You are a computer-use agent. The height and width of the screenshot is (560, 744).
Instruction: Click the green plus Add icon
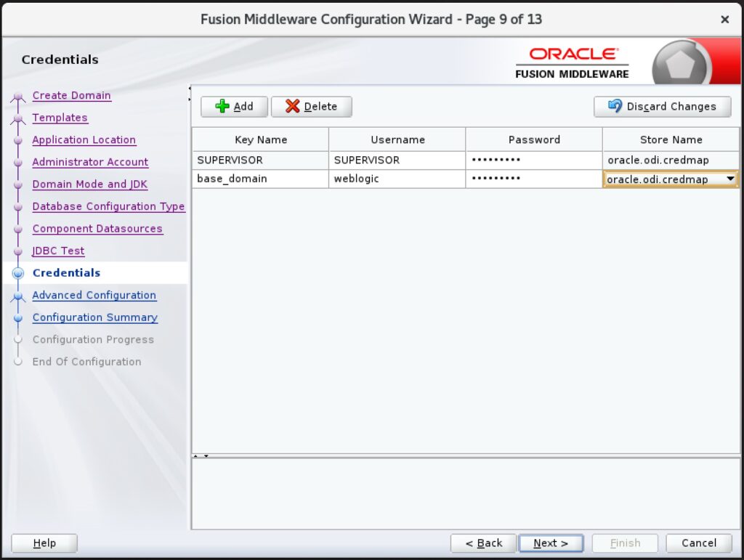pyautogui.click(x=222, y=106)
